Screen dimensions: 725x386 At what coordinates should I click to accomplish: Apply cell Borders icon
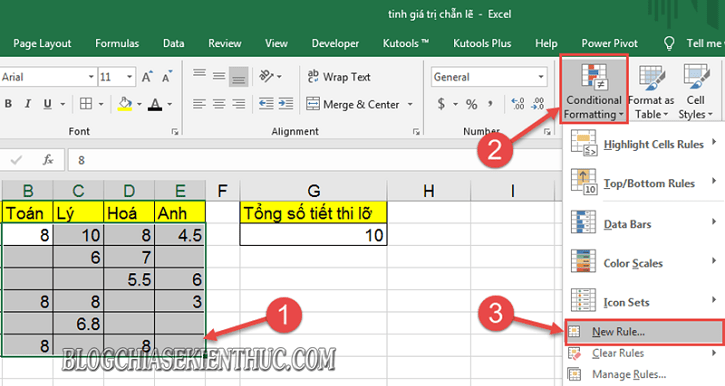[x=86, y=104]
